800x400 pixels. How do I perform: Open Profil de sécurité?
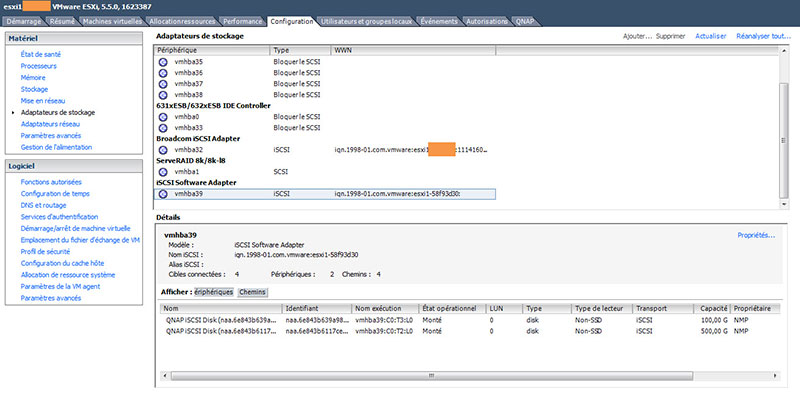(45, 252)
